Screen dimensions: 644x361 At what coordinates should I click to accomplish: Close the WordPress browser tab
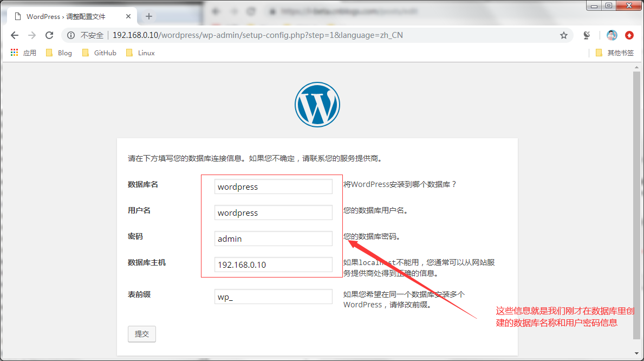click(128, 16)
